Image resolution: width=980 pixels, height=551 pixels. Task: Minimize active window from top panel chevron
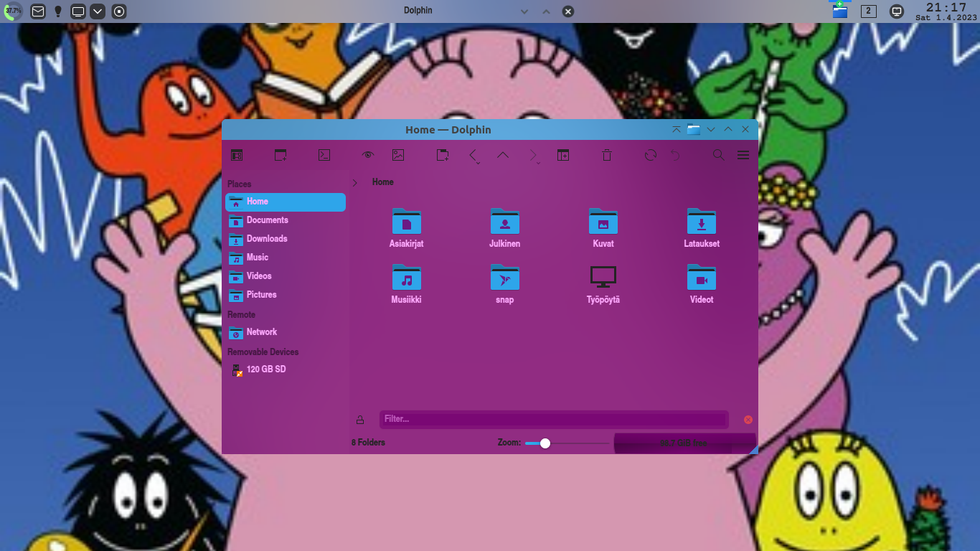pos(524,11)
